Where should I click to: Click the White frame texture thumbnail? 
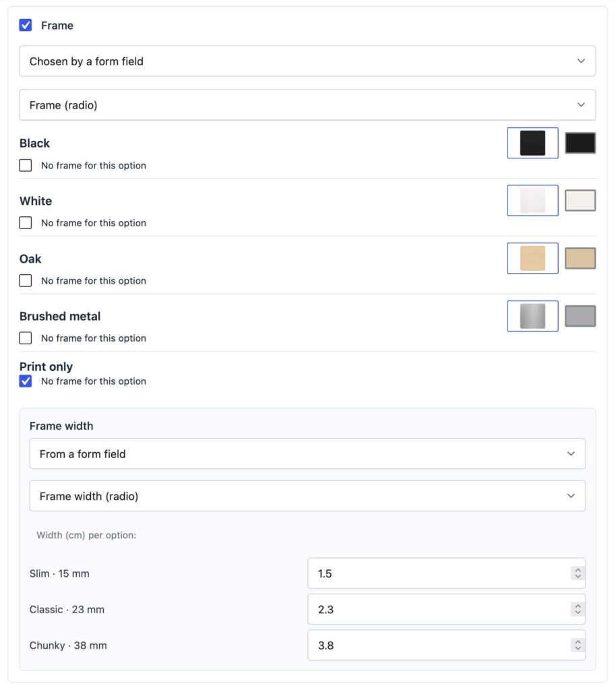[x=532, y=201]
